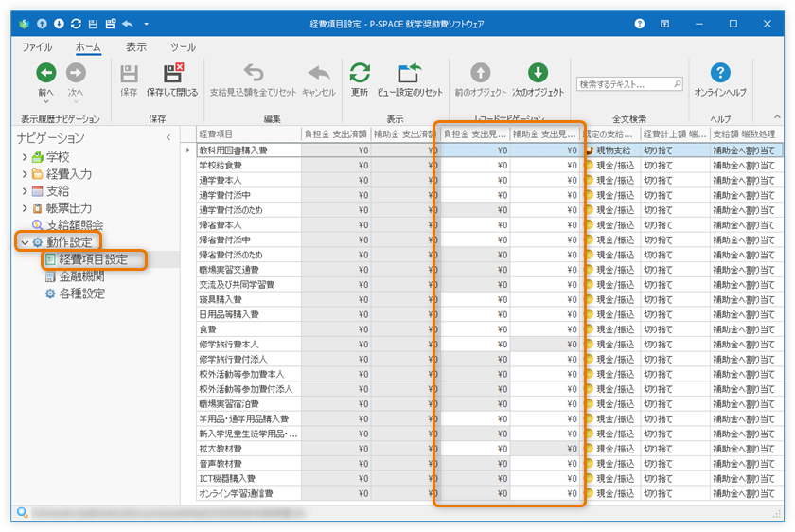Click quick access download arrow icon

point(59,24)
